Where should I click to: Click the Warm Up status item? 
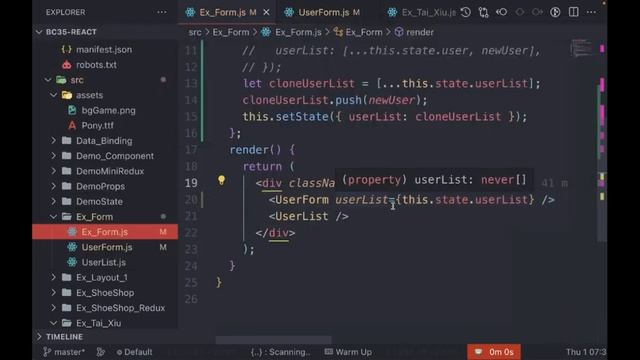348,352
